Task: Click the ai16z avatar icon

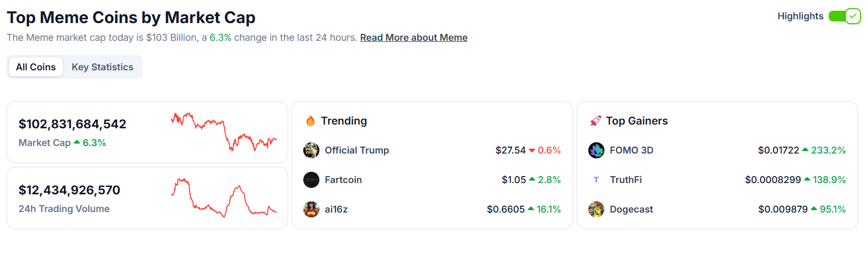Action: coord(311,209)
